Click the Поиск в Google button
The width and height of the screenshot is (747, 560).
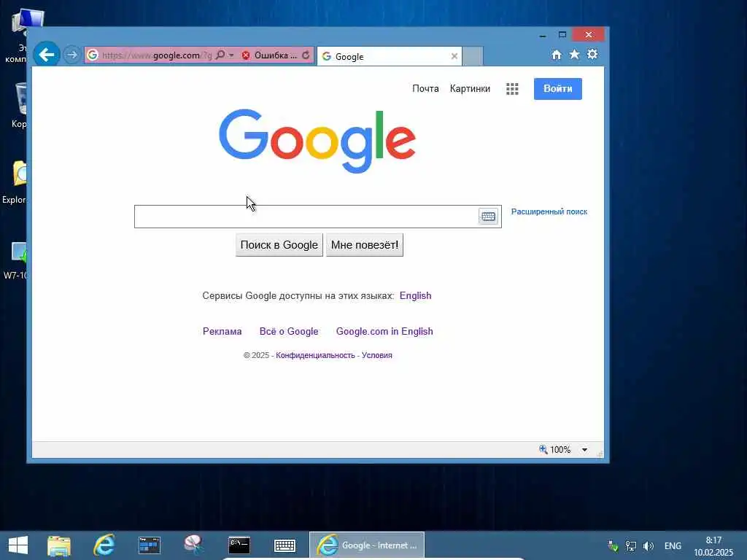(279, 245)
